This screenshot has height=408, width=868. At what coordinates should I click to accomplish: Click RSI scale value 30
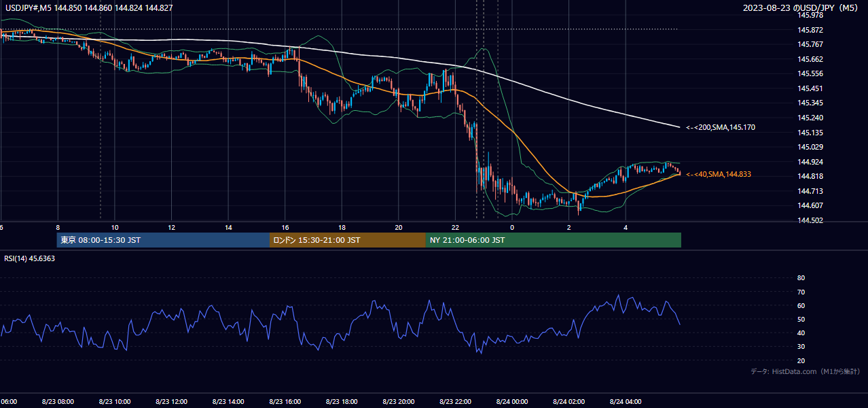(801, 347)
